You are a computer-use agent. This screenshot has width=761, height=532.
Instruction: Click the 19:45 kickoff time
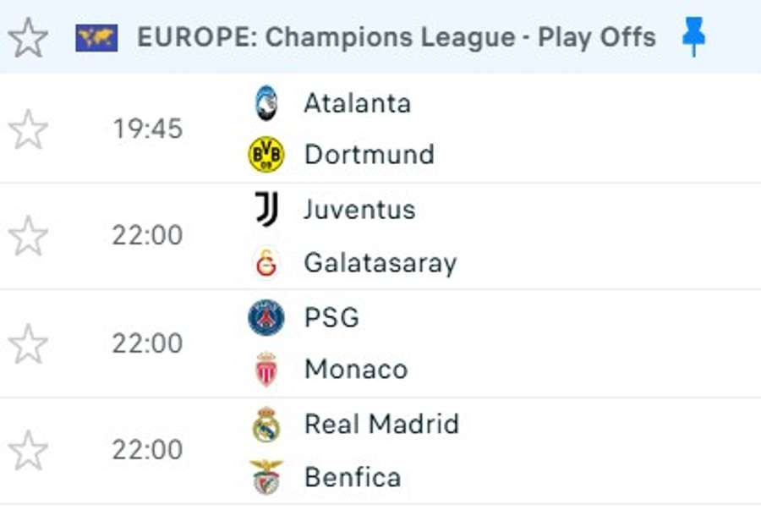(147, 129)
